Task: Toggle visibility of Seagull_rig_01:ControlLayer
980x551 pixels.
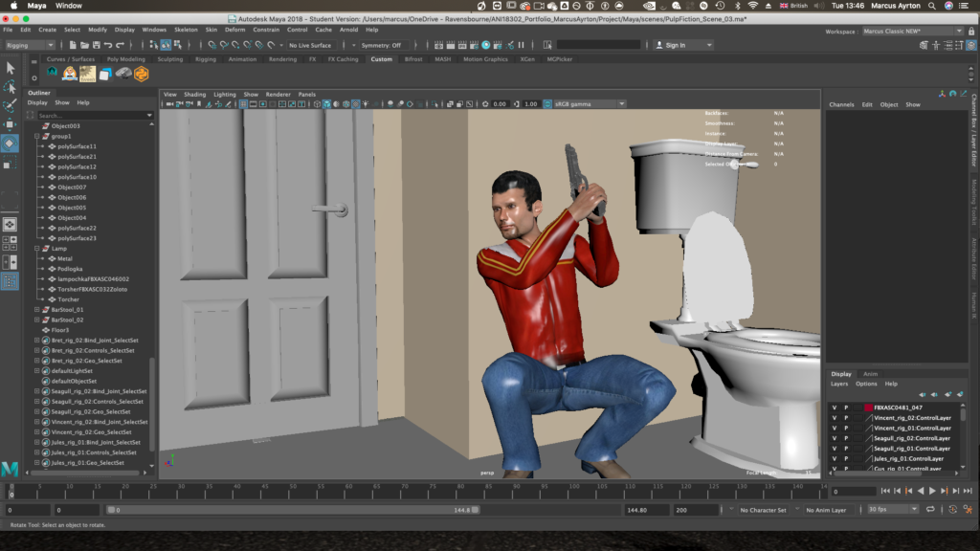Action: [x=834, y=449]
